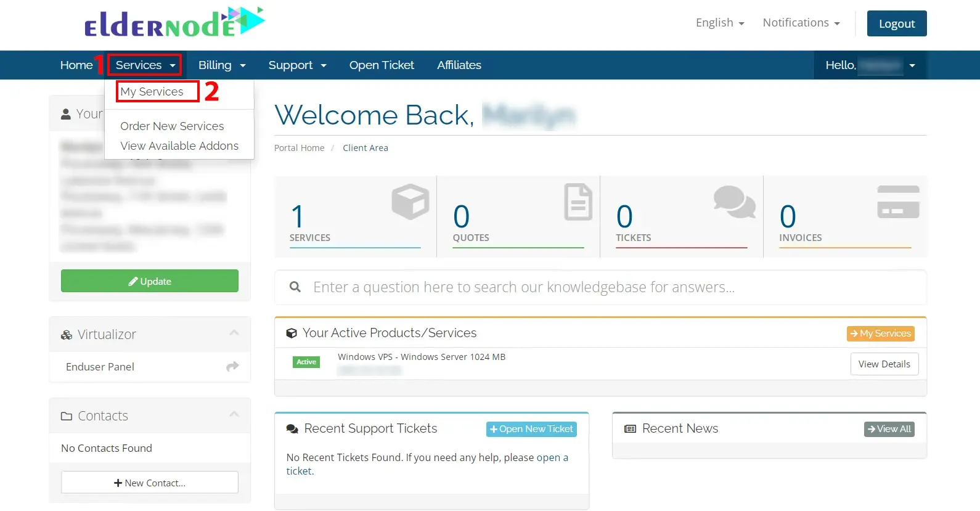Image resolution: width=980 pixels, height=511 pixels.
Task: Click the chat bubbles icon on Tickets tile
Action: pos(734,202)
